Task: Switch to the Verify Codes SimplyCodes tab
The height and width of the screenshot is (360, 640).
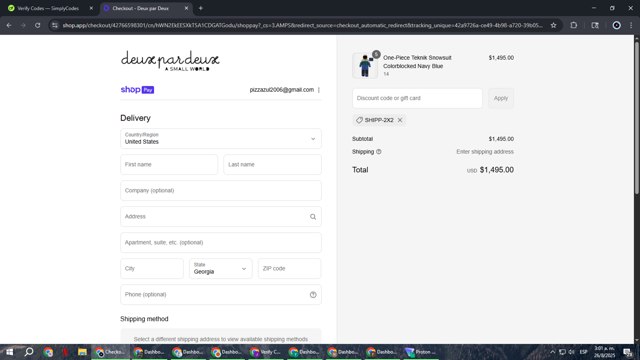Action: click(48, 8)
